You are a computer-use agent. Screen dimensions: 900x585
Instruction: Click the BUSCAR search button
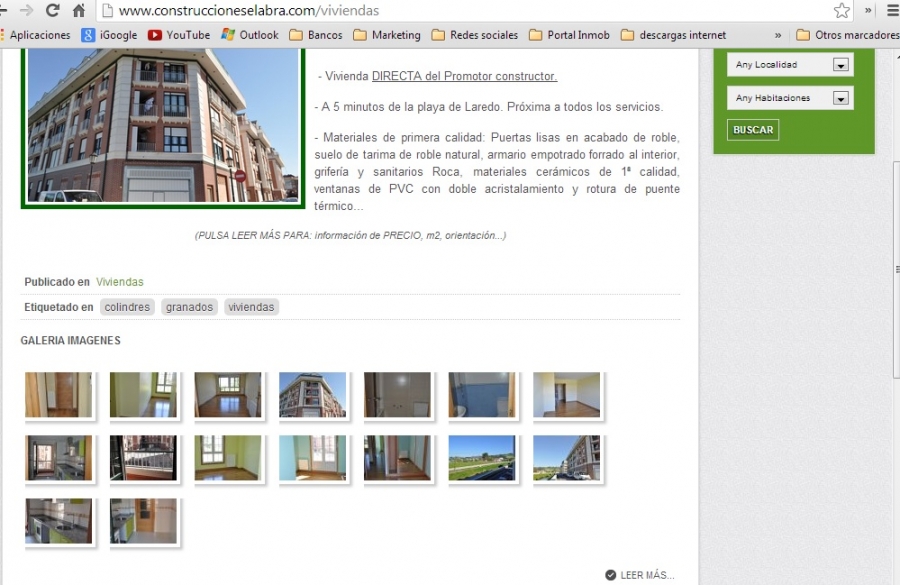[752, 130]
